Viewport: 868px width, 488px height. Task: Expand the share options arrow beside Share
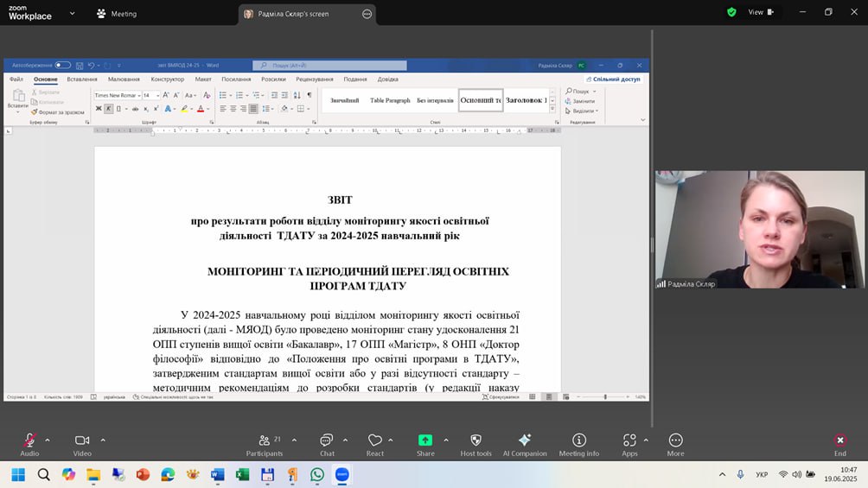point(446,440)
